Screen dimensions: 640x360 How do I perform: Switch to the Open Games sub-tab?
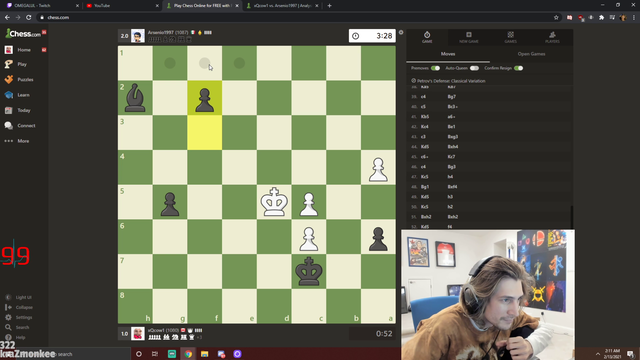(x=531, y=54)
